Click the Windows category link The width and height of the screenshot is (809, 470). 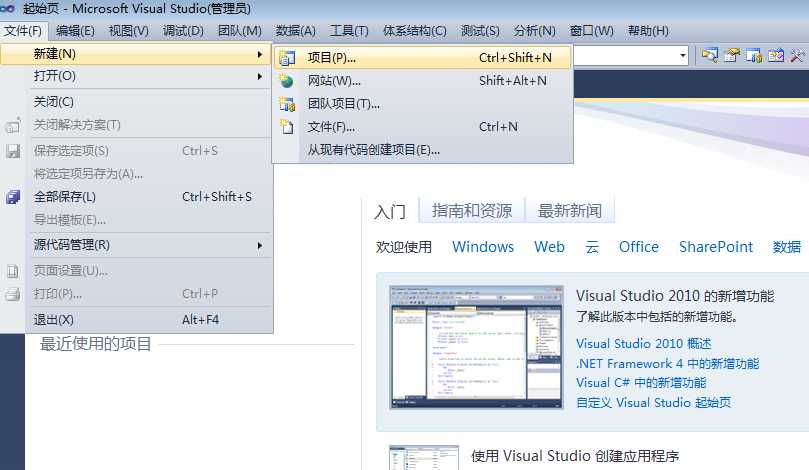483,247
